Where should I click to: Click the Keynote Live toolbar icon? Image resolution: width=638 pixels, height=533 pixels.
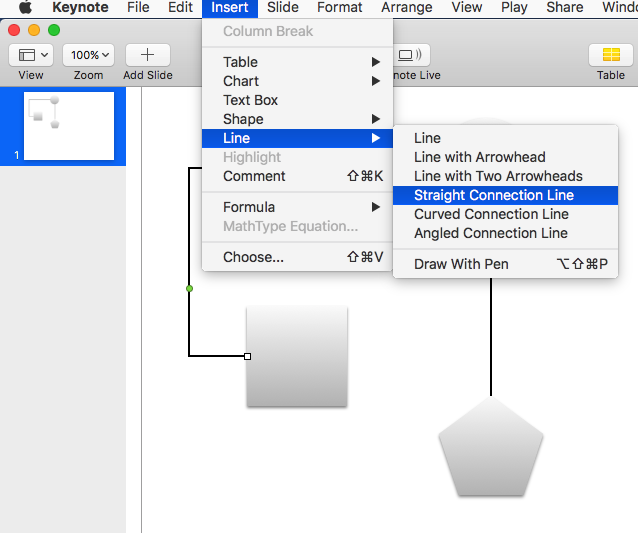411,55
